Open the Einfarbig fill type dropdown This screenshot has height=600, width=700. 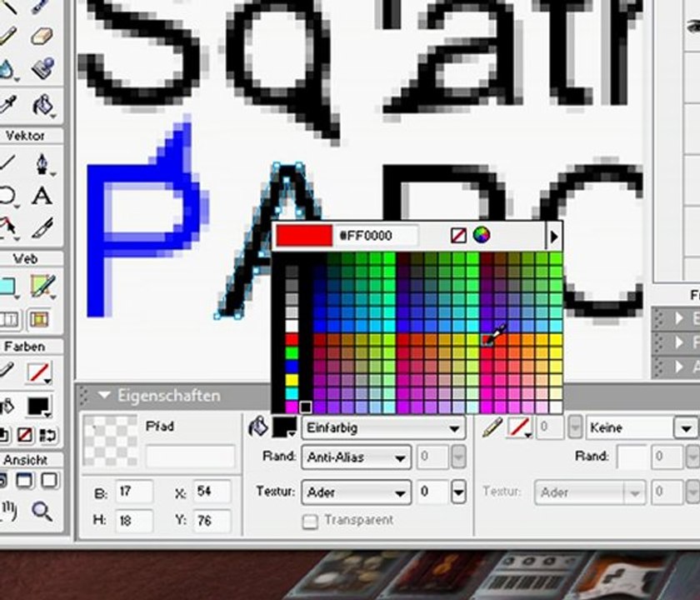[x=383, y=428]
